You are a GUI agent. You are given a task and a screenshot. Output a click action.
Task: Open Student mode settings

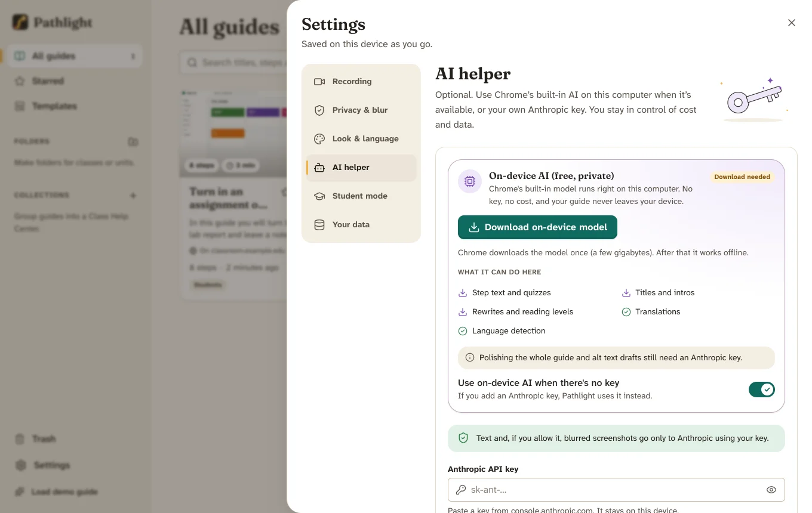tap(361, 196)
